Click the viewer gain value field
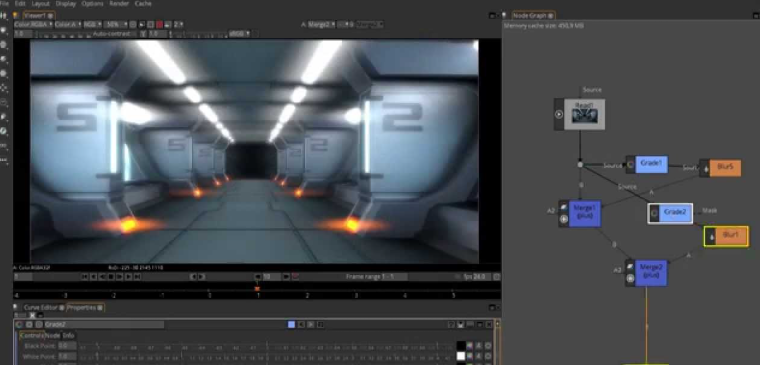The image size is (760, 365). (x=23, y=34)
